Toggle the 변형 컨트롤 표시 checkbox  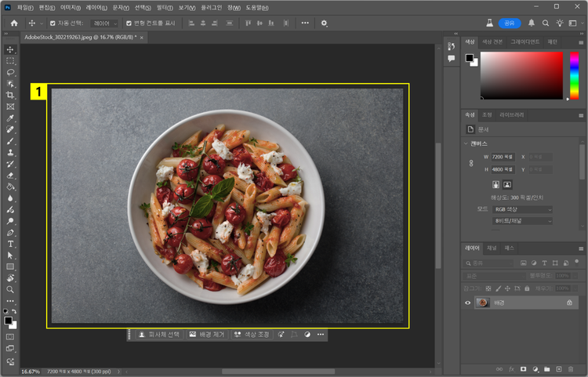[129, 24]
